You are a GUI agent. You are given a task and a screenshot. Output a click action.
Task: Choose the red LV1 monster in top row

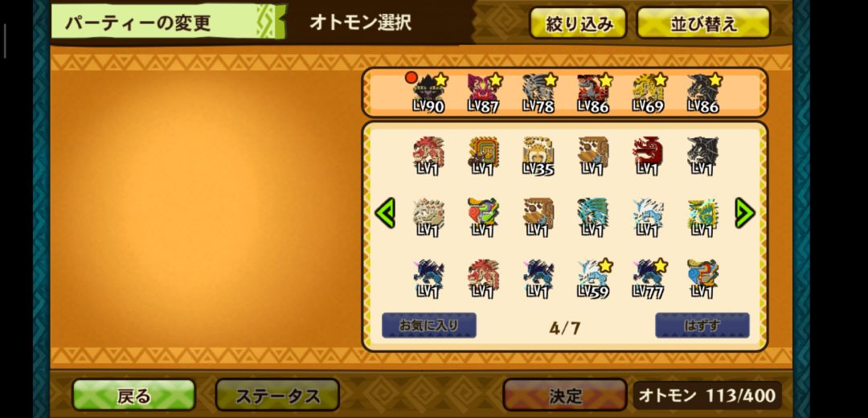[x=648, y=156]
